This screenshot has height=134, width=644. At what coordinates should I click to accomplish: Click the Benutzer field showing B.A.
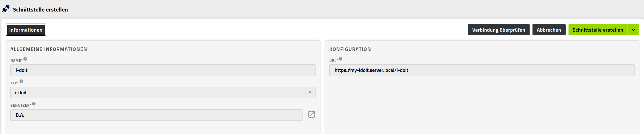pos(156,115)
